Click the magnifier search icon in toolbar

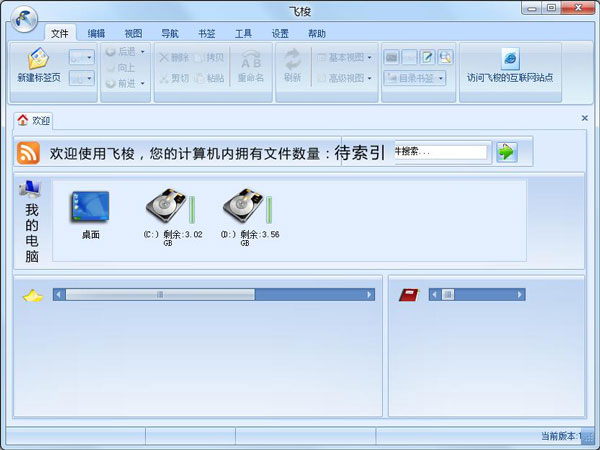(445, 57)
